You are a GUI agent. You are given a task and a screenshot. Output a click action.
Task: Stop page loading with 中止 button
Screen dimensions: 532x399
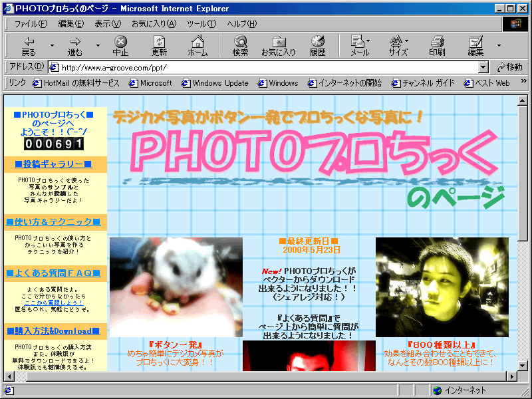tap(120, 46)
